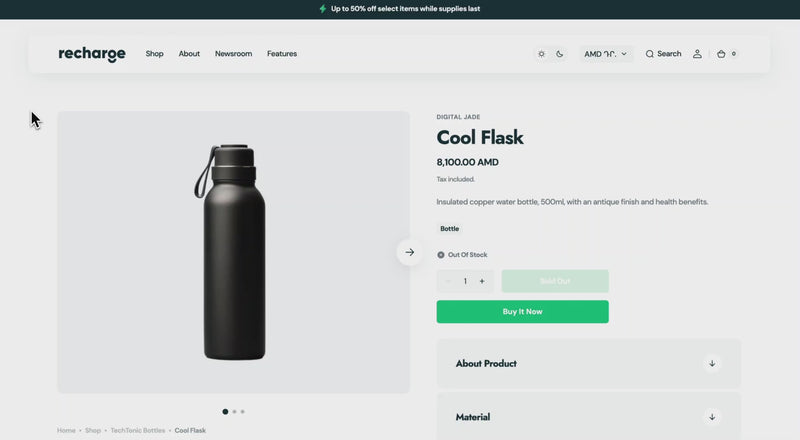Select the Bottle variant option
The image size is (800, 440).
[449, 229]
